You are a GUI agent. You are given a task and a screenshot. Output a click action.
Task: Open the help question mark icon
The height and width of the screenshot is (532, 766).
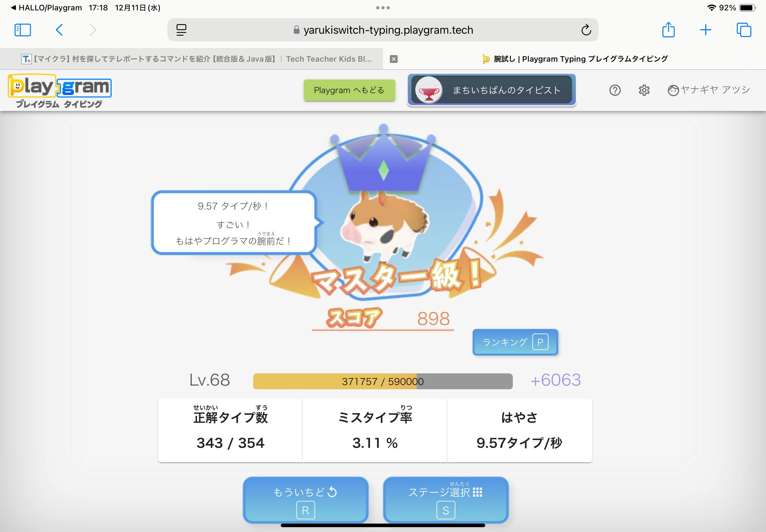pos(615,90)
